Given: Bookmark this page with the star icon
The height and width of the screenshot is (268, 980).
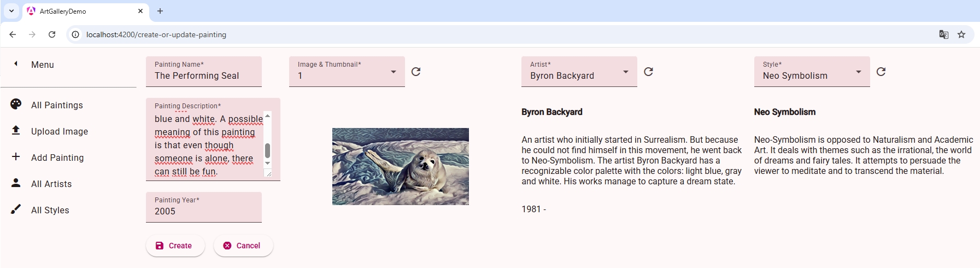Looking at the screenshot, I should 961,34.
